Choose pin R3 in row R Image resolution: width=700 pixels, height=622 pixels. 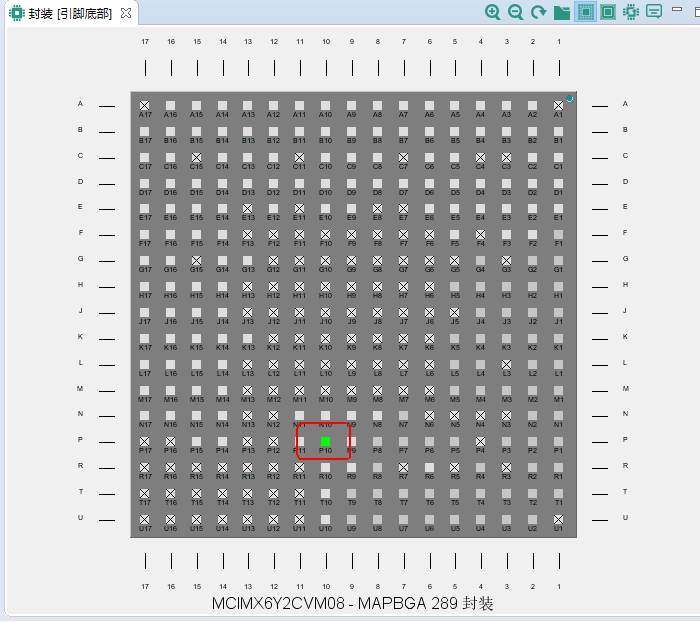pyautogui.click(x=506, y=468)
